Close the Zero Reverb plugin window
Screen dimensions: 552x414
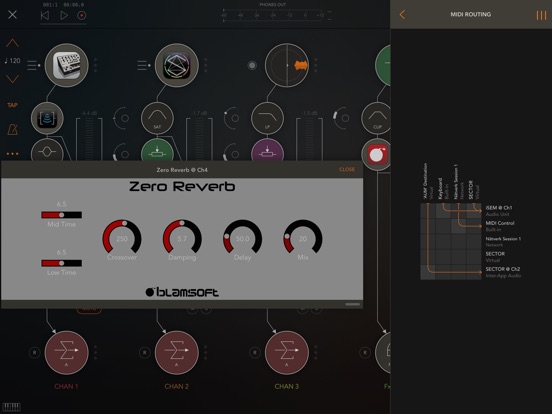pos(347,170)
